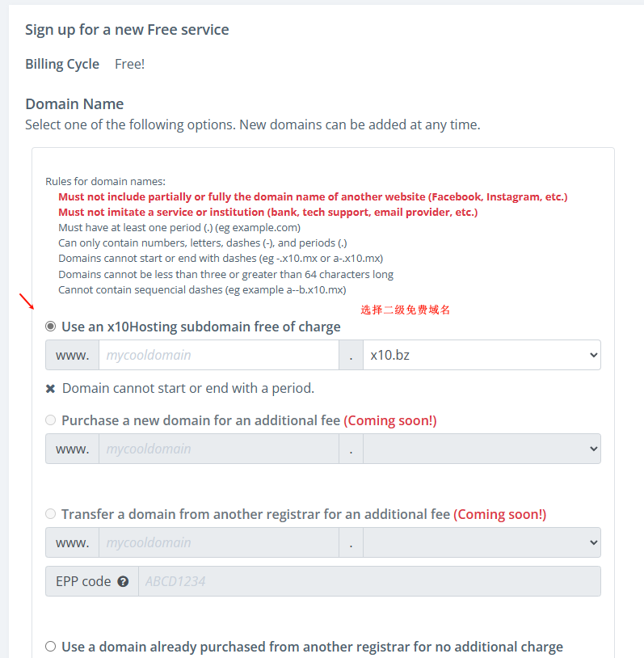Image resolution: width=644 pixels, height=658 pixels.
Task: Click the X icon beside the period error
Action: point(50,389)
